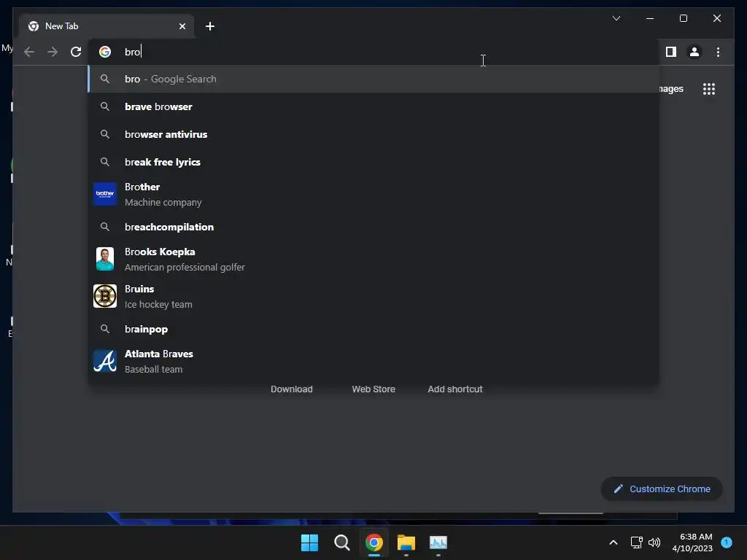Click the Chrome taskbar icon
The width and height of the screenshot is (747, 560).
tap(374, 542)
